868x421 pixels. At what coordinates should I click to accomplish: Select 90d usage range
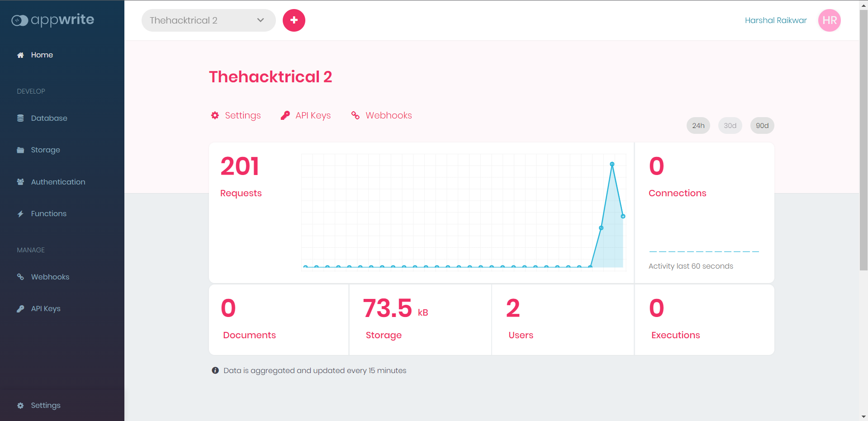(x=762, y=126)
